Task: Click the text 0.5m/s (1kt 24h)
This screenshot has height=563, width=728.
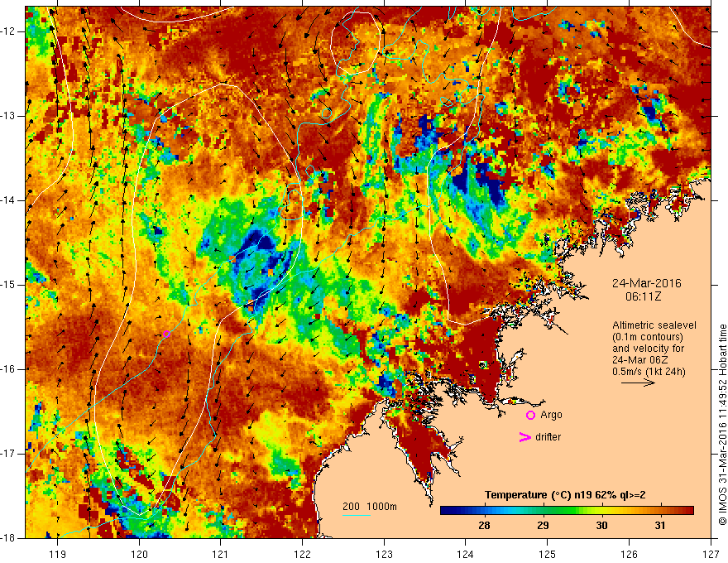Action: coord(649,372)
